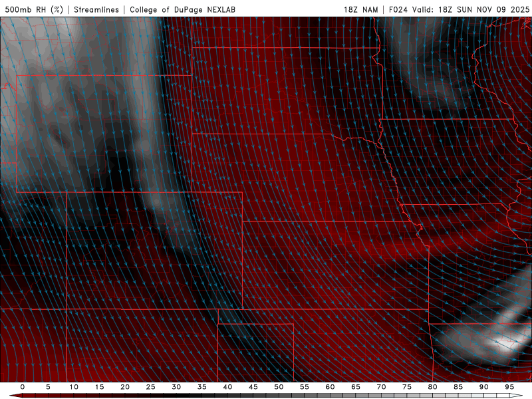Click the 25 value on the color scale
This screenshot has height=399, width=532.
151,387
